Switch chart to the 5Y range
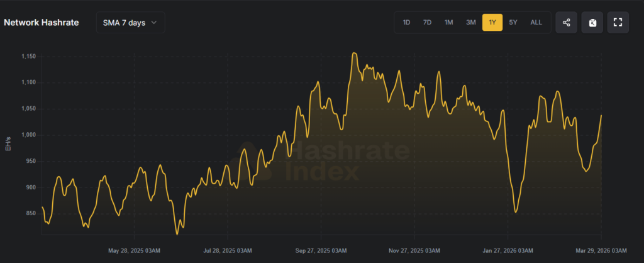This screenshot has height=263, width=644. click(513, 23)
